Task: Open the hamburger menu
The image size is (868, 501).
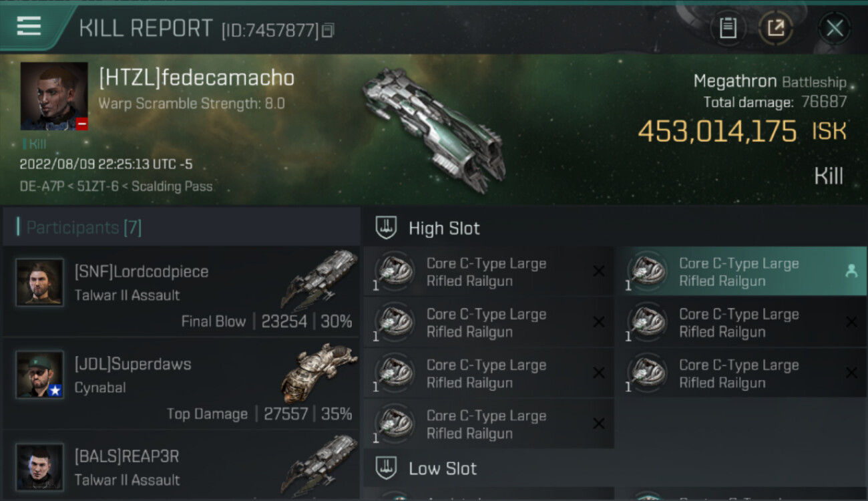Action: coord(29,27)
